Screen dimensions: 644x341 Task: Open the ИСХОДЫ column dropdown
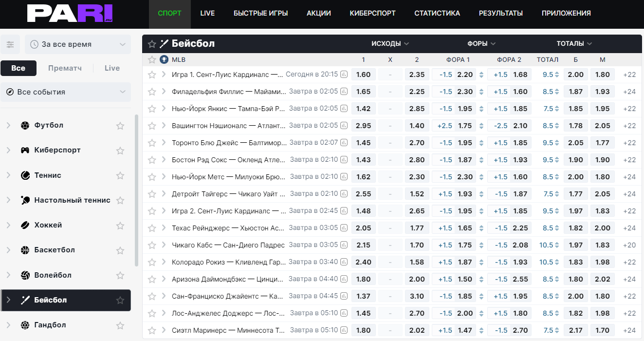point(390,43)
